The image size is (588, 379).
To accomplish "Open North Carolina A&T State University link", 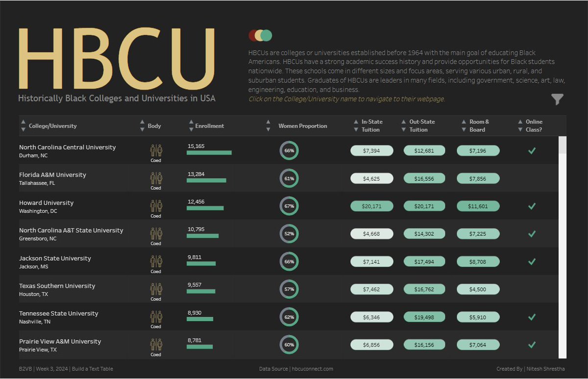I will (71, 230).
